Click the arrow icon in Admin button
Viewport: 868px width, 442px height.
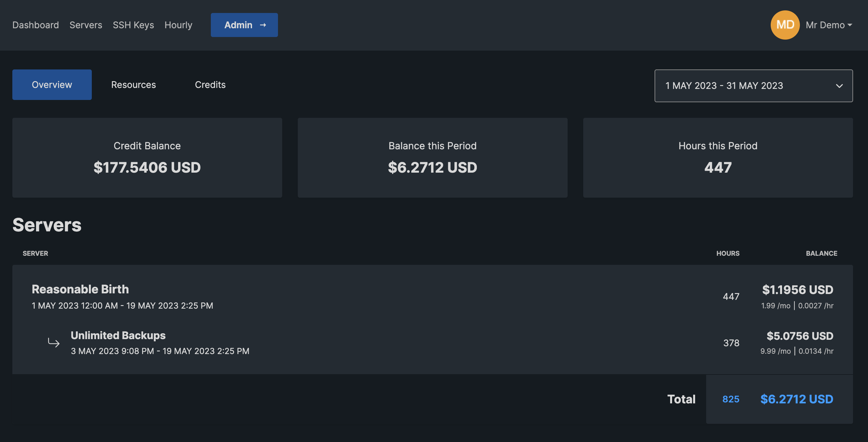pos(263,25)
